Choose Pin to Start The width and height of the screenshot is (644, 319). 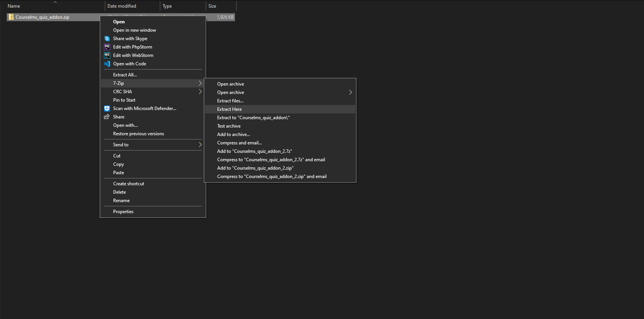153,100
